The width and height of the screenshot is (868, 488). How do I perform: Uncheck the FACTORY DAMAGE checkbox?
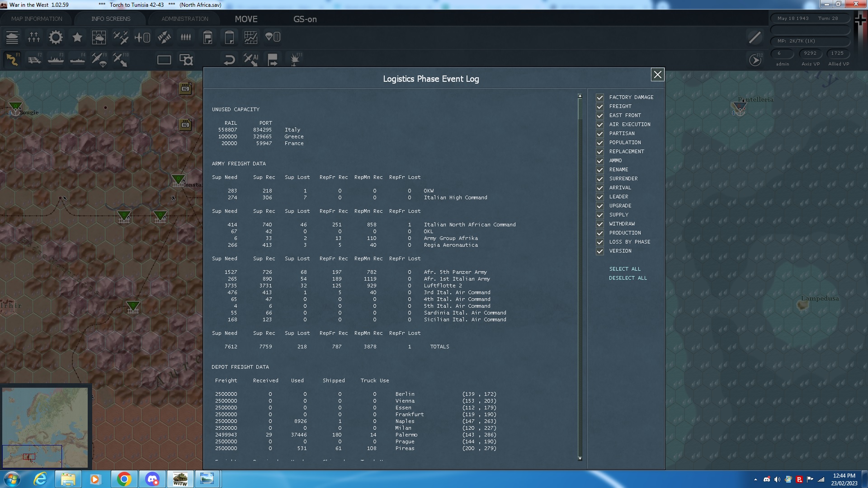[600, 98]
